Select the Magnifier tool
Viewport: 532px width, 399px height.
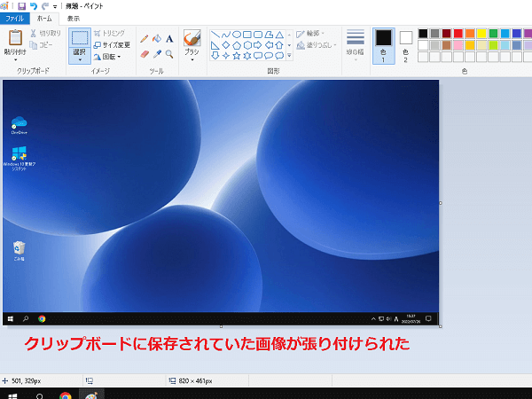[169, 54]
